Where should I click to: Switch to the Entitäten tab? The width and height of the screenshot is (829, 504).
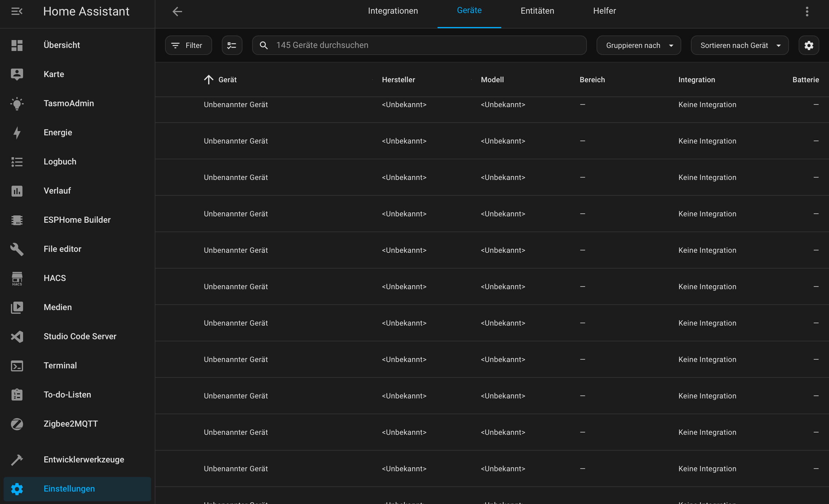pyautogui.click(x=537, y=11)
